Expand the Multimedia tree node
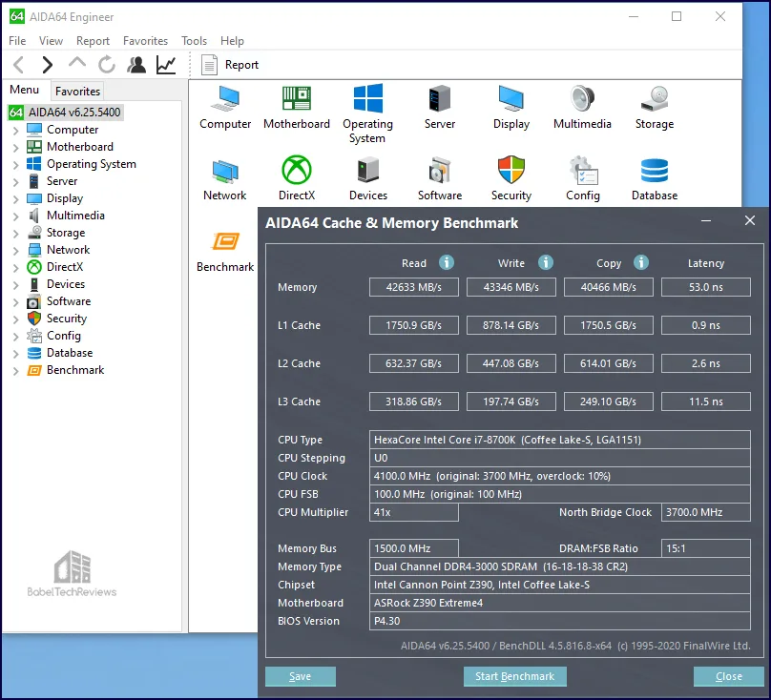 tap(15, 216)
